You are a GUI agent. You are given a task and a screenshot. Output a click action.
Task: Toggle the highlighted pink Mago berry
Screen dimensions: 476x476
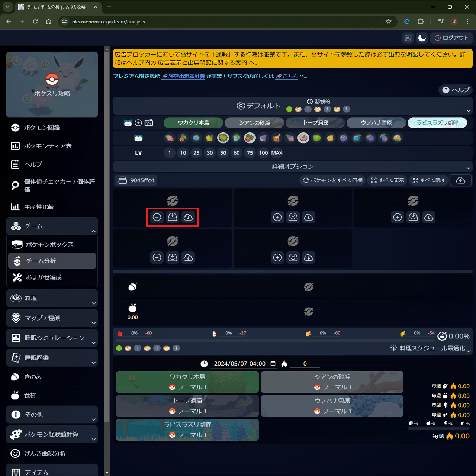303,138
